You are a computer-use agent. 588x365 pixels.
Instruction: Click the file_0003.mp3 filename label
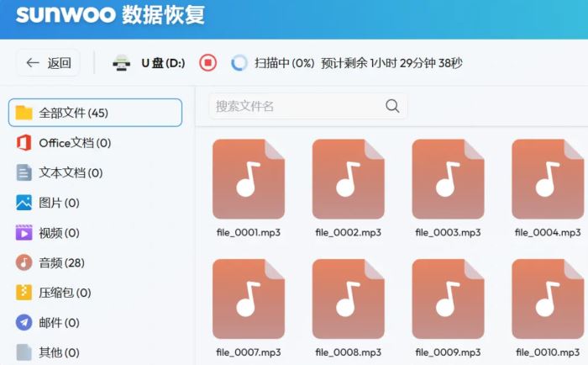coord(448,232)
